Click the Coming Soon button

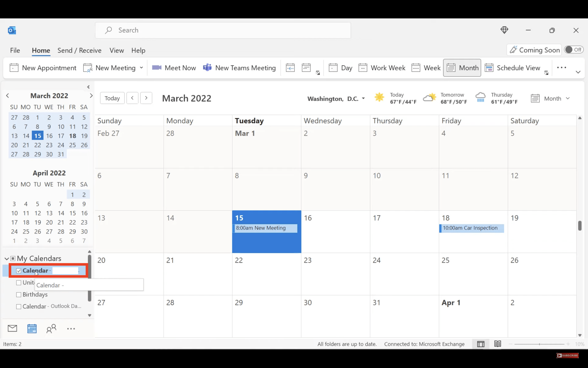click(x=534, y=50)
